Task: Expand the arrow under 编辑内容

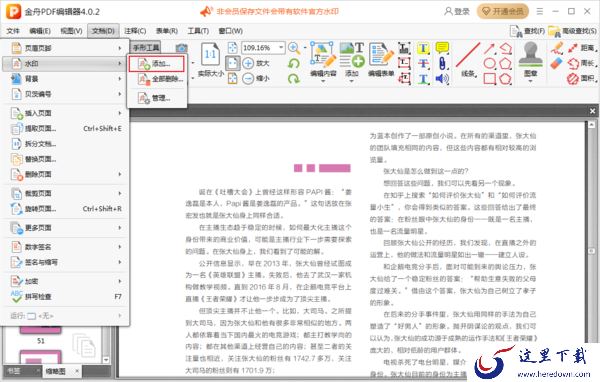Action: tap(323, 81)
